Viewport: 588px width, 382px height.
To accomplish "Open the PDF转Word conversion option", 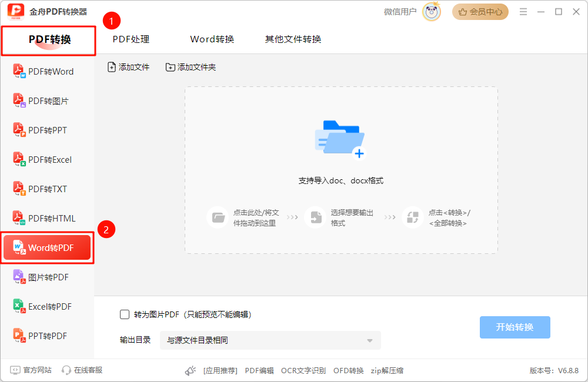I will 47,71.
